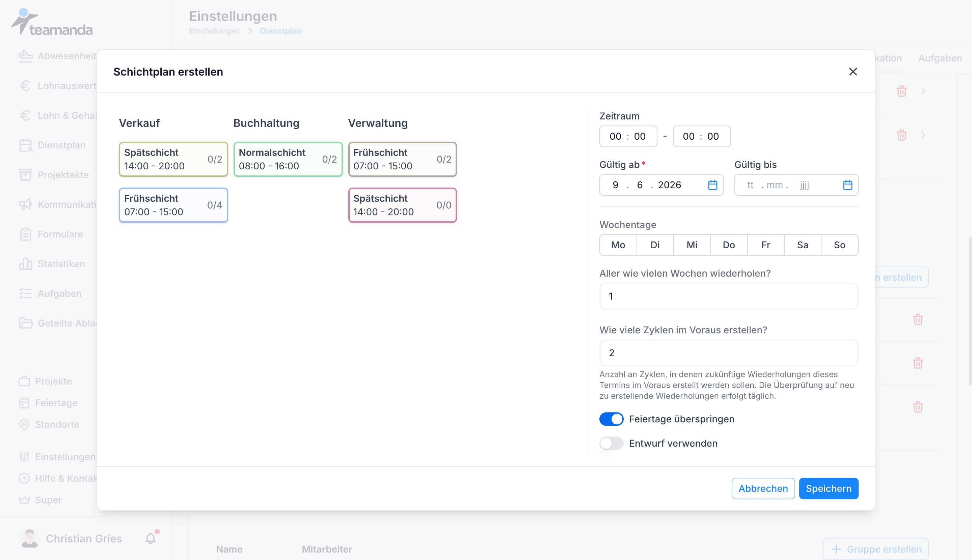Open Kommunikation megaphone sidebar entry

[x=58, y=204]
